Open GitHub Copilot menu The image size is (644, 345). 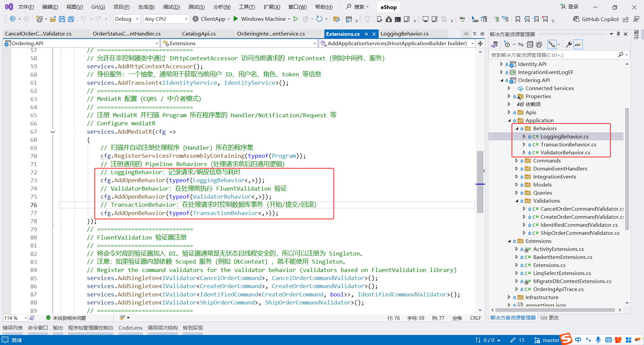click(x=596, y=19)
